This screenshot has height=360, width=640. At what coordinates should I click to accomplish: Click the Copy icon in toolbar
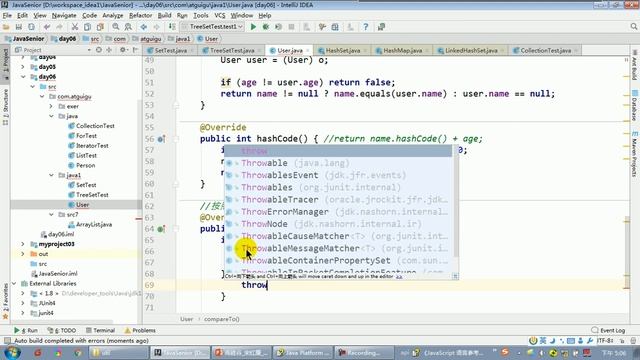point(87,27)
